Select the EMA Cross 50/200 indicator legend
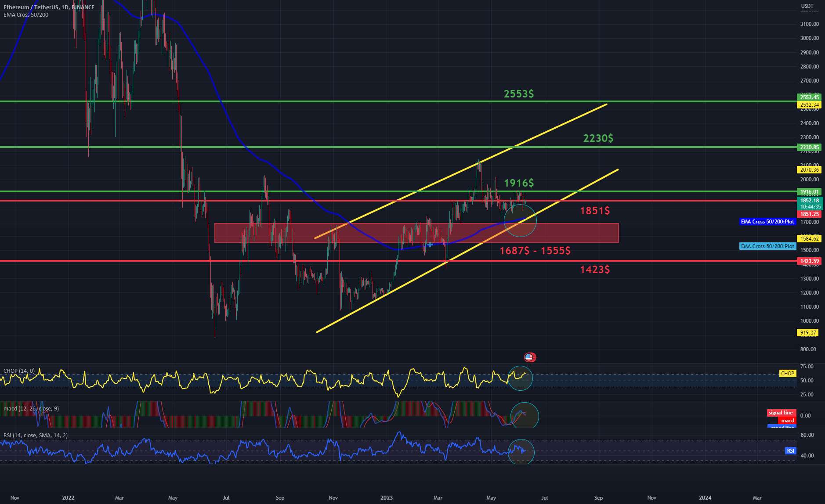 [x=26, y=15]
